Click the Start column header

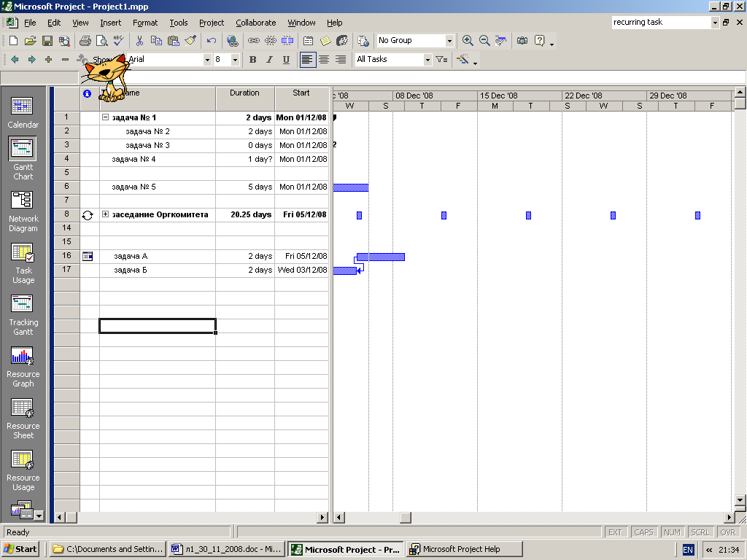click(x=301, y=98)
